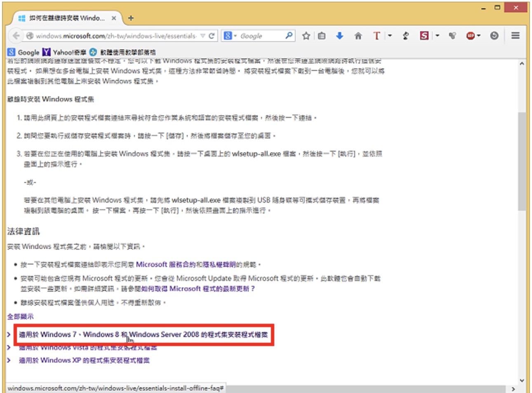Open the Google bookmark in bookmarks bar
The width and height of the screenshot is (532, 393).
coord(24,52)
